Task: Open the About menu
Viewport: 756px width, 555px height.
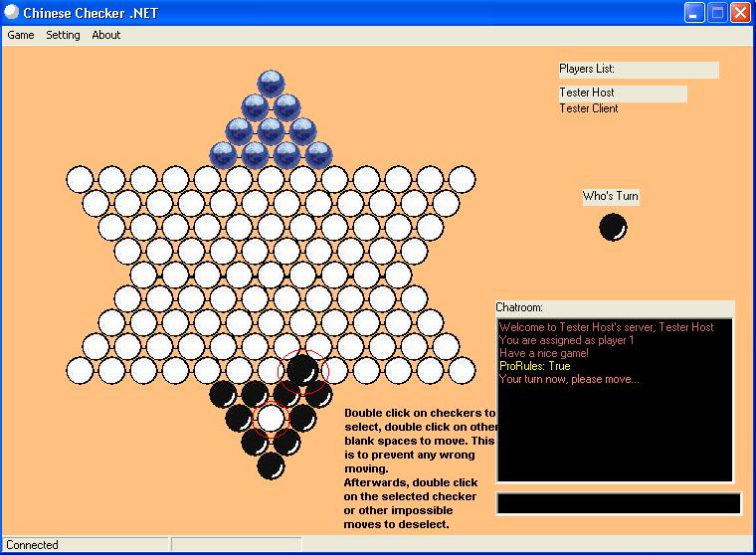Action: (x=106, y=35)
